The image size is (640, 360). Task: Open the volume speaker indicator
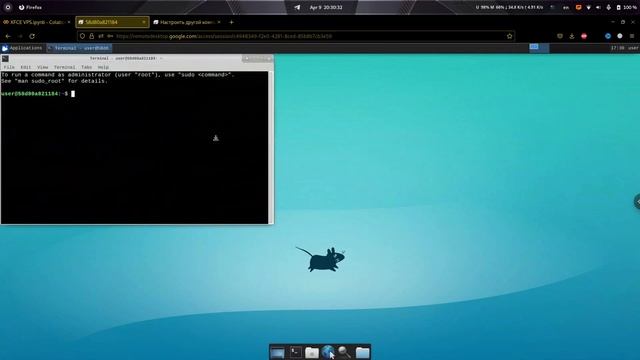point(598,7)
